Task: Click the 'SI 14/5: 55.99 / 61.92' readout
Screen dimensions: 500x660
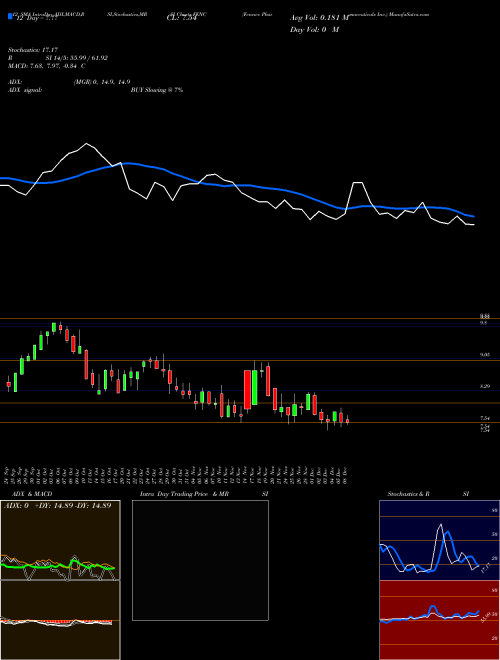Action: click(77, 58)
